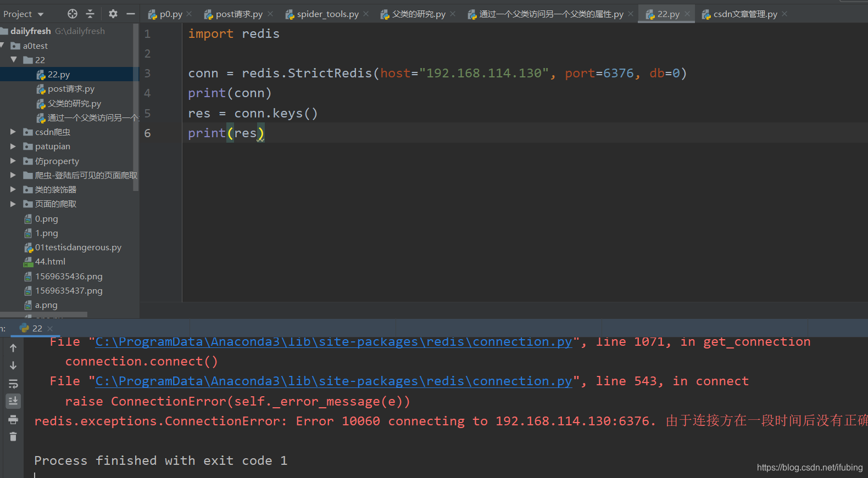Close the 22.py editor tab
868x478 pixels.
687,14
